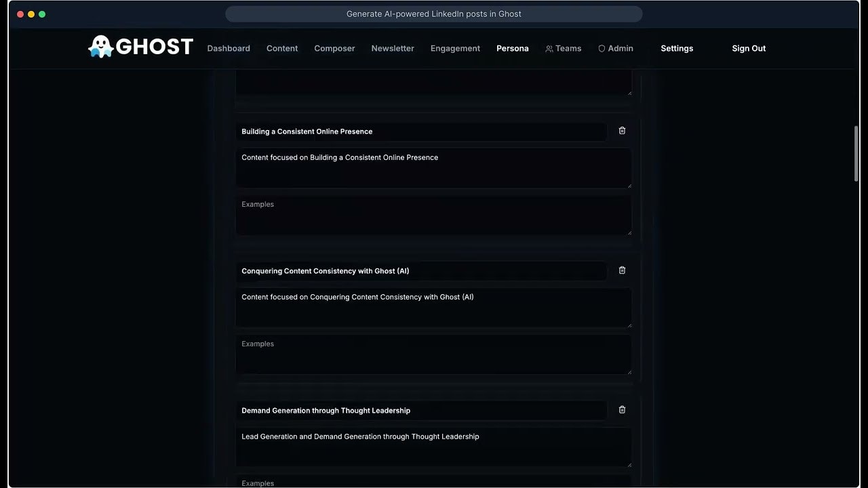Open the Composer tab

(334, 48)
